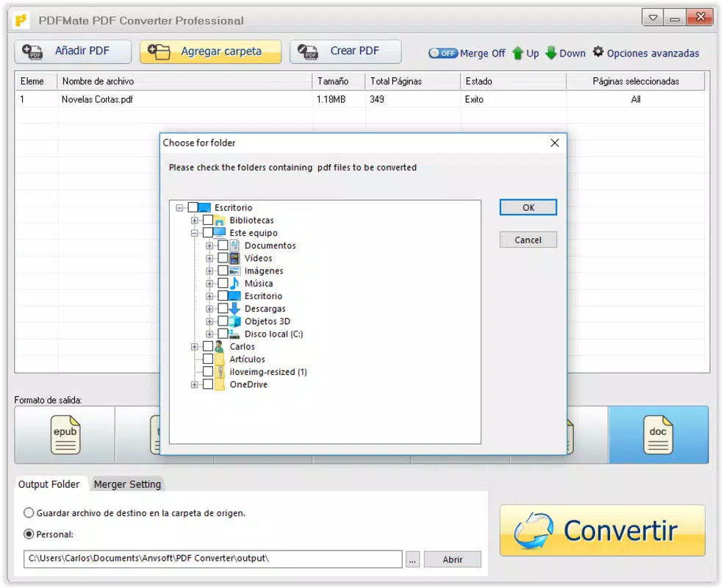Check the OneDrive checkbox
The height and width of the screenshot is (588, 723).
tap(208, 384)
